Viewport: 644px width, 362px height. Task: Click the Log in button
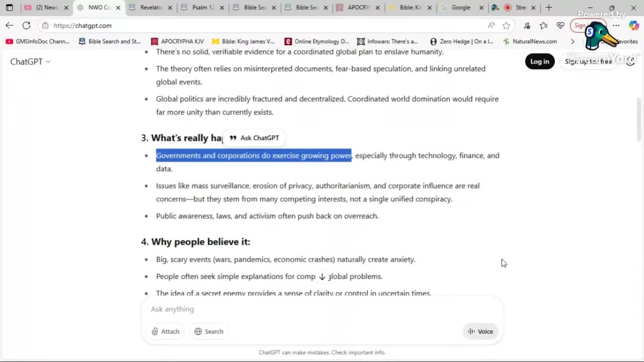539,61
